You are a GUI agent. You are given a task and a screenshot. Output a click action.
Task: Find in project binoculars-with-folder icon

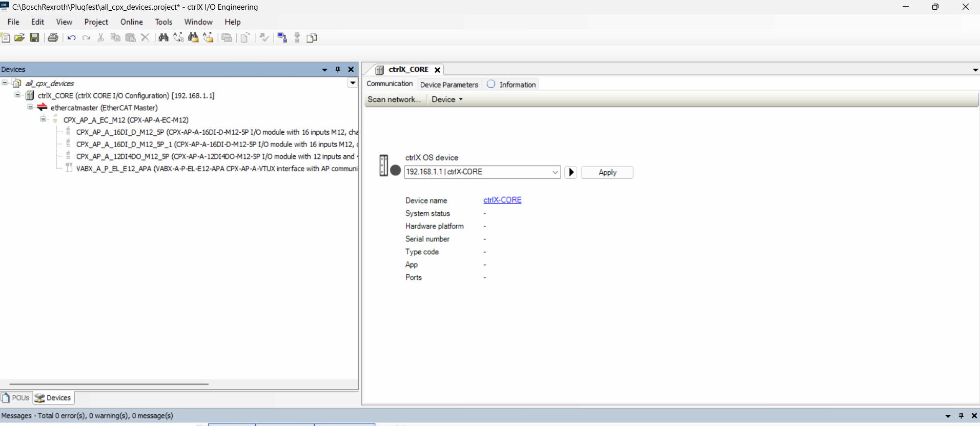click(x=193, y=37)
